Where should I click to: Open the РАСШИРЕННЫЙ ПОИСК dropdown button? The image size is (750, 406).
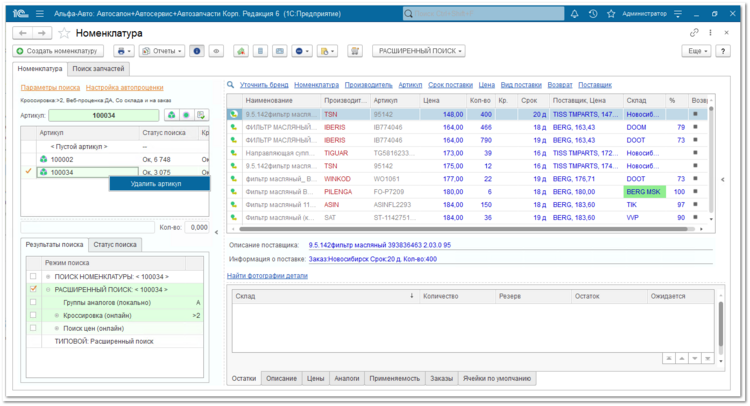(419, 51)
